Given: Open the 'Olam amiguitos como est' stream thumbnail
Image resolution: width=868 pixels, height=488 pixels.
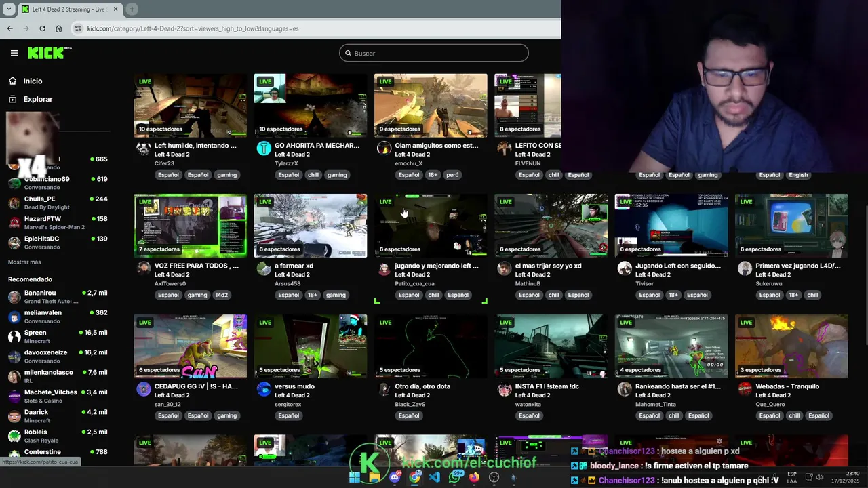Looking at the screenshot, I should point(431,105).
